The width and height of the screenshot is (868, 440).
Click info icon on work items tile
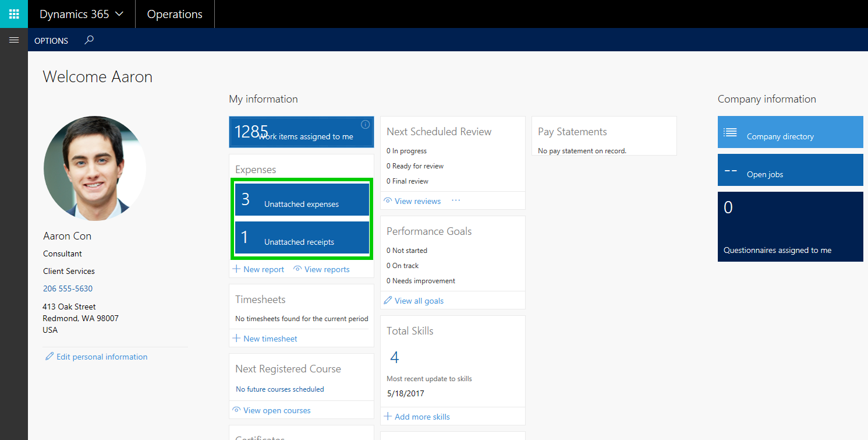point(365,124)
